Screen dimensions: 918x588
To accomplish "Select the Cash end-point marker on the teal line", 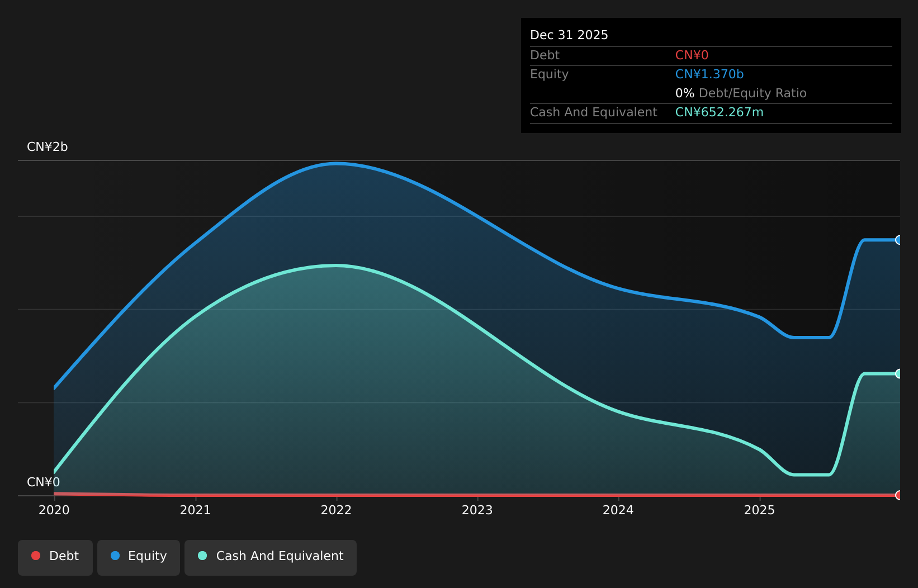I will coord(899,373).
